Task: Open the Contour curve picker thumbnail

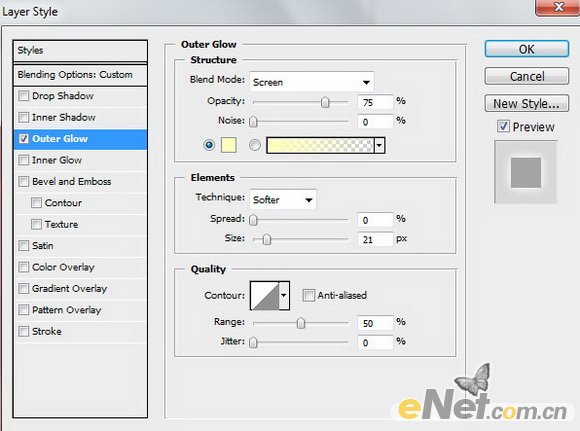Action: pyautogui.click(x=264, y=295)
